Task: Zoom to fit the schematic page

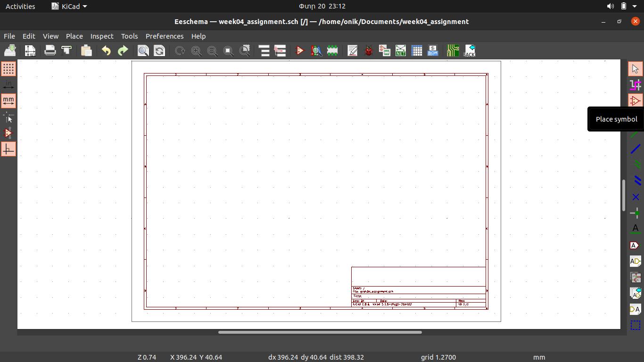Action: click(x=229, y=50)
